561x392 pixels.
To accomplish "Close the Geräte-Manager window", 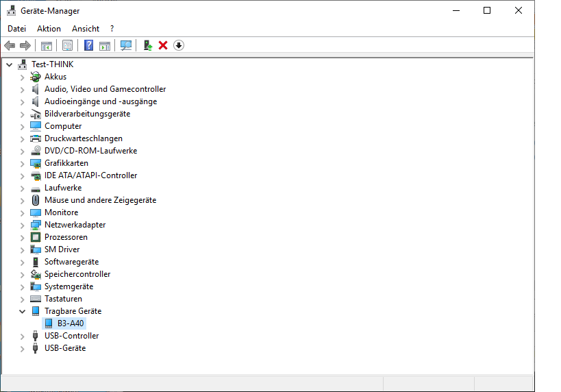I will [519, 10].
